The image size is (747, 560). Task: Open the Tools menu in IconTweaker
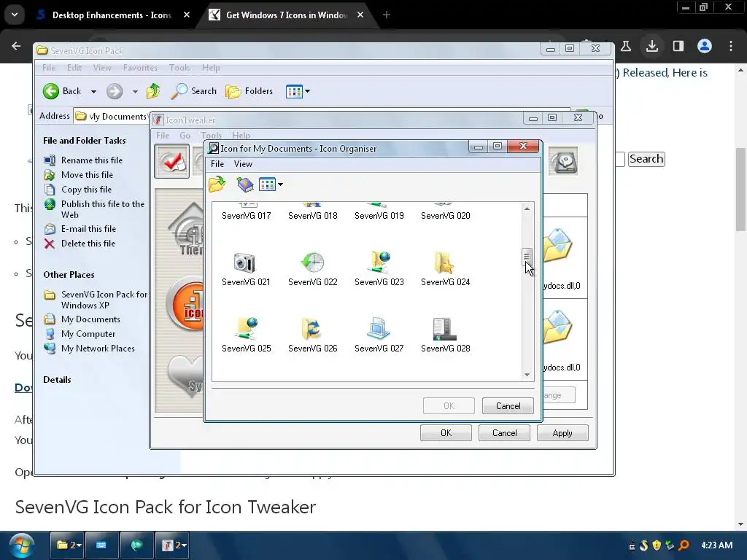click(211, 135)
